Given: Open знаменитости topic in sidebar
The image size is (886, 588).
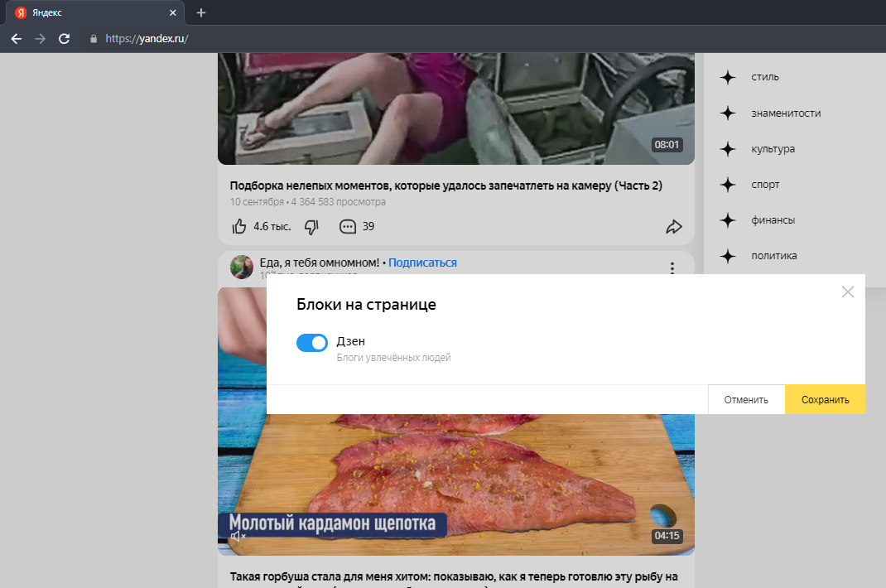Looking at the screenshot, I should tap(786, 113).
